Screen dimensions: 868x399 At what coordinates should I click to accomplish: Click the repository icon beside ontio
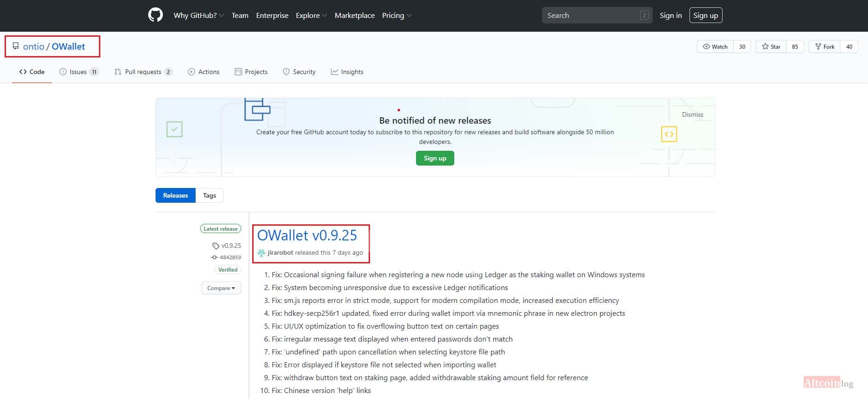pos(16,46)
